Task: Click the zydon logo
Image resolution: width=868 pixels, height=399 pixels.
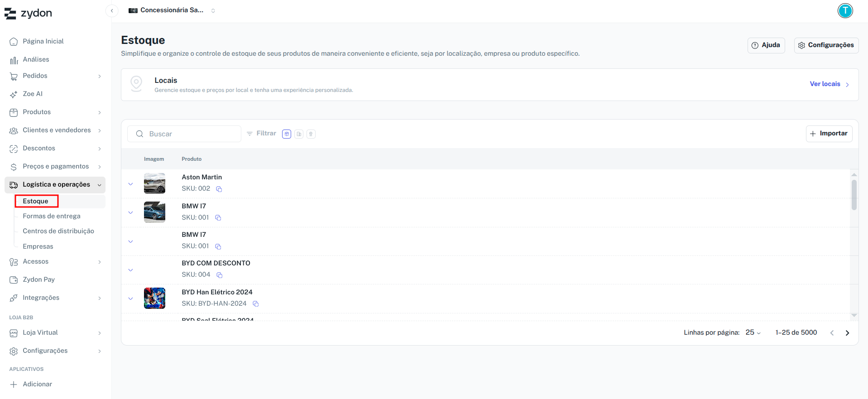Action: coord(28,13)
